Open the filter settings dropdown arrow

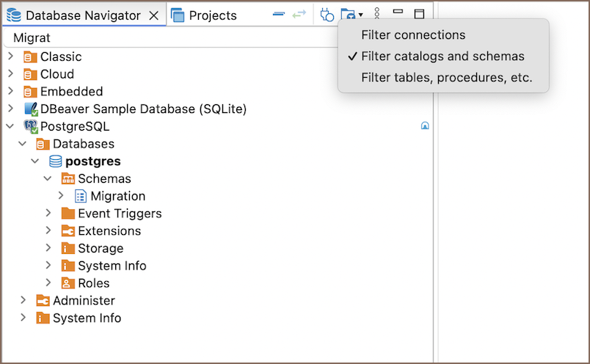tap(360, 15)
